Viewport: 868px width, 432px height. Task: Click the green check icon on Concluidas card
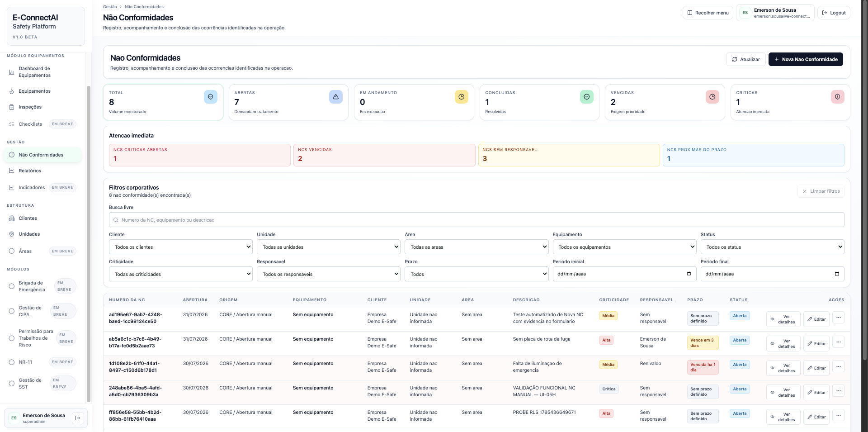(587, 97)
